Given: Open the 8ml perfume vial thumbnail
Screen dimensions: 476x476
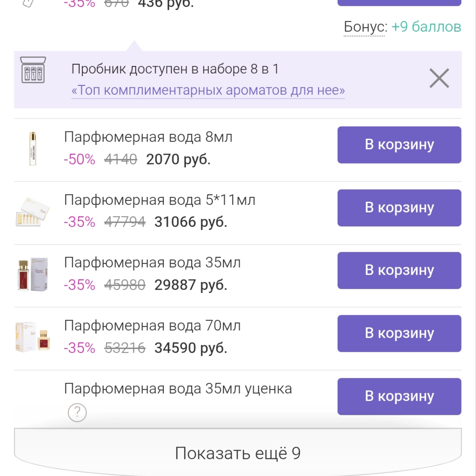Looking at the screenshot, I should (x=33, y=149).
